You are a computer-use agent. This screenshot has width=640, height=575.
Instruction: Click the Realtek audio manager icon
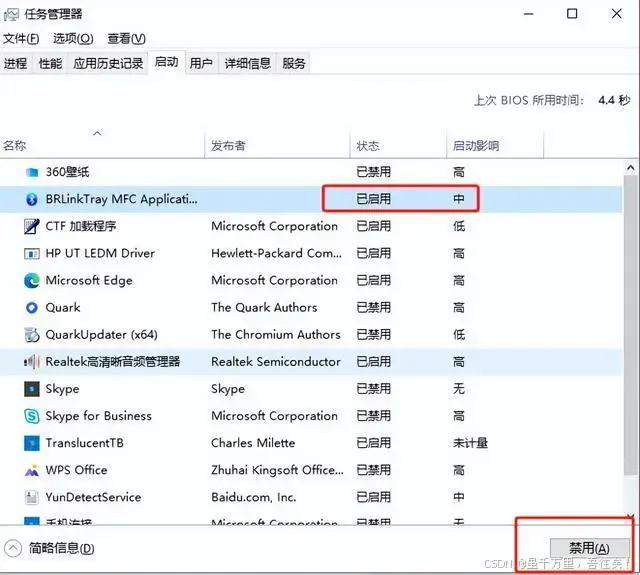32,362
